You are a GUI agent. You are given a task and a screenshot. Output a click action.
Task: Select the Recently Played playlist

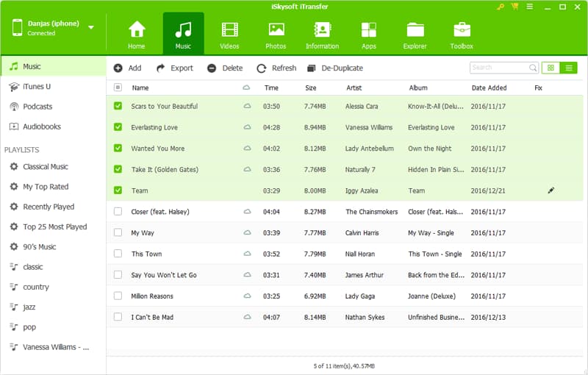tap(48, 207)
